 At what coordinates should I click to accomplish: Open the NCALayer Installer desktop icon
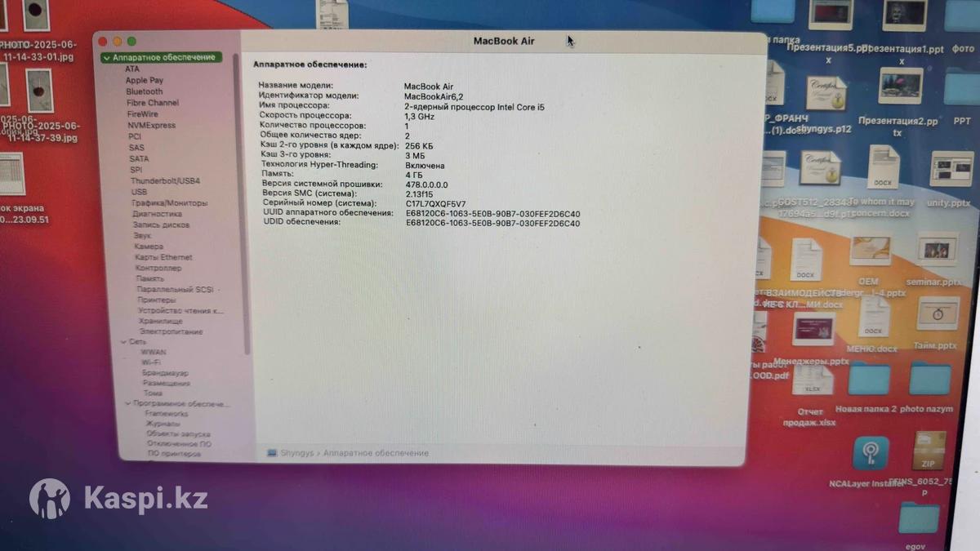871,454
